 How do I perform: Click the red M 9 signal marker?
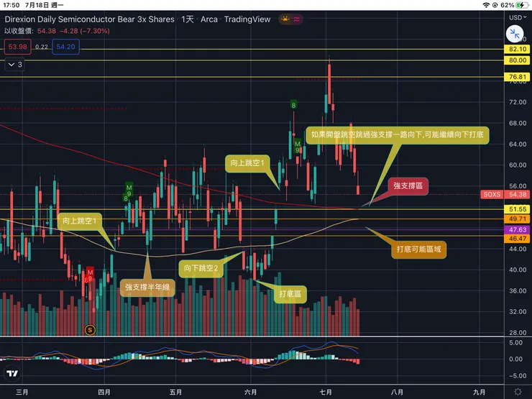pos(90,275)
